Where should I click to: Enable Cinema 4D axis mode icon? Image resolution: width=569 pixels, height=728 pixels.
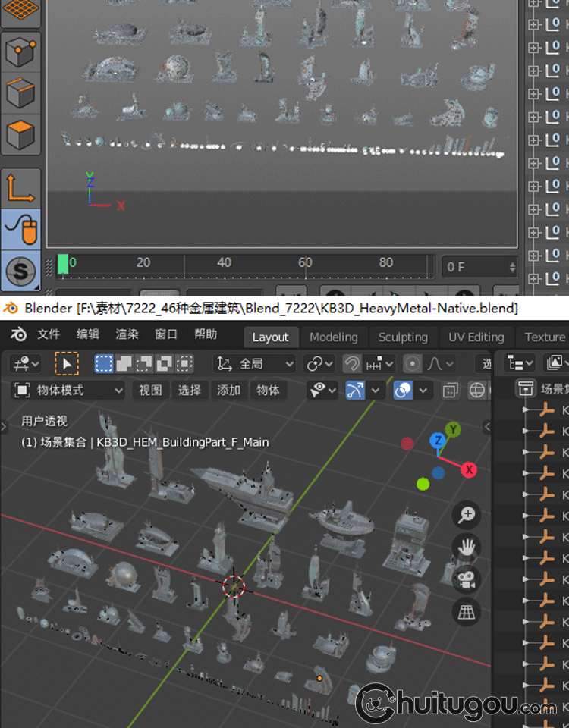pos(20,188)
